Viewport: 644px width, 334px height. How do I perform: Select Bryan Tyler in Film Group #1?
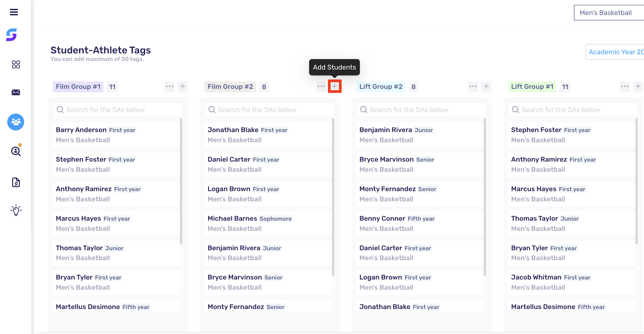coord(116,282)
